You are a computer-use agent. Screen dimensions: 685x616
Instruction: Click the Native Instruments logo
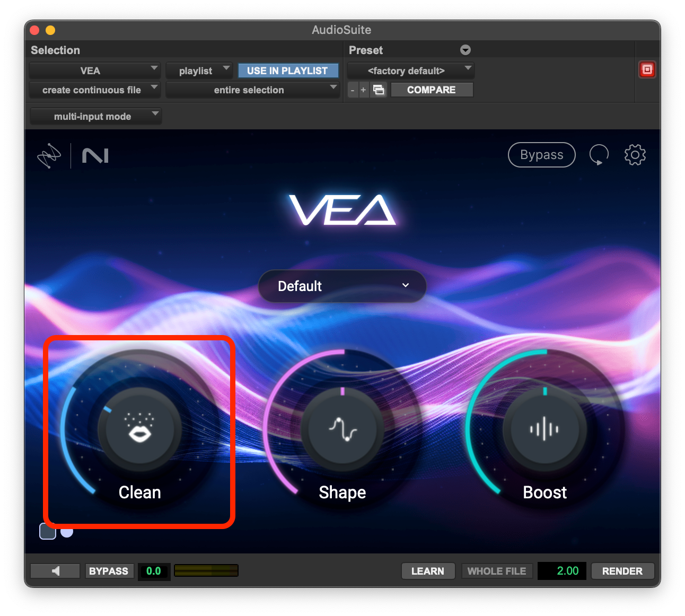coord(95,156)
